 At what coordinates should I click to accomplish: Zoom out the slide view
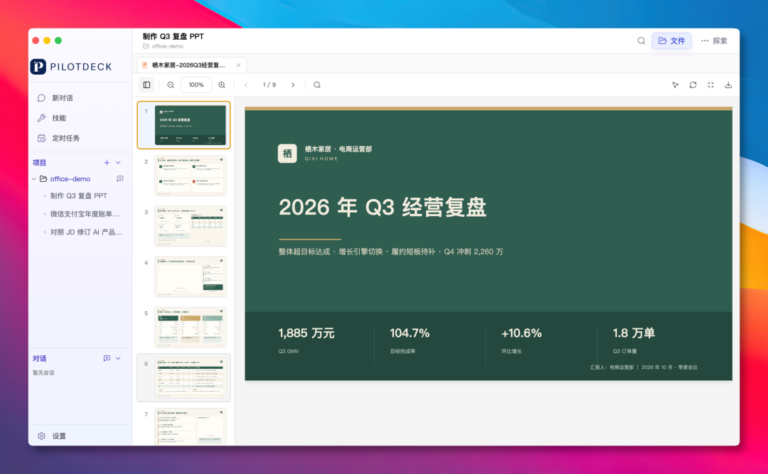point(170,85)
